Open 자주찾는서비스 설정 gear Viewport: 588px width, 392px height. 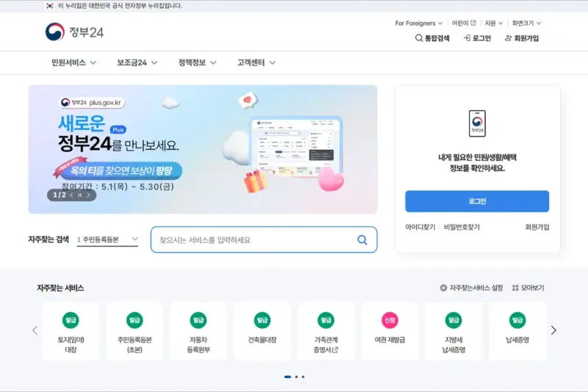pyautogui.click(x=471, y=288)
